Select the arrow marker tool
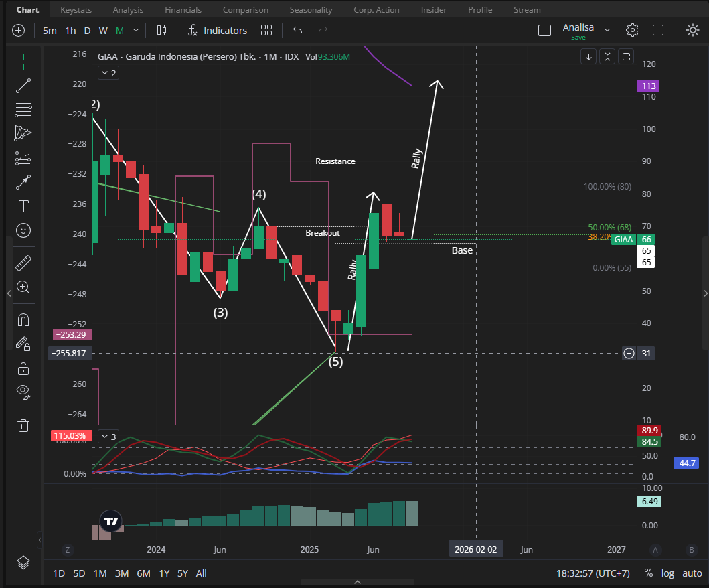 tap(23, 182)
